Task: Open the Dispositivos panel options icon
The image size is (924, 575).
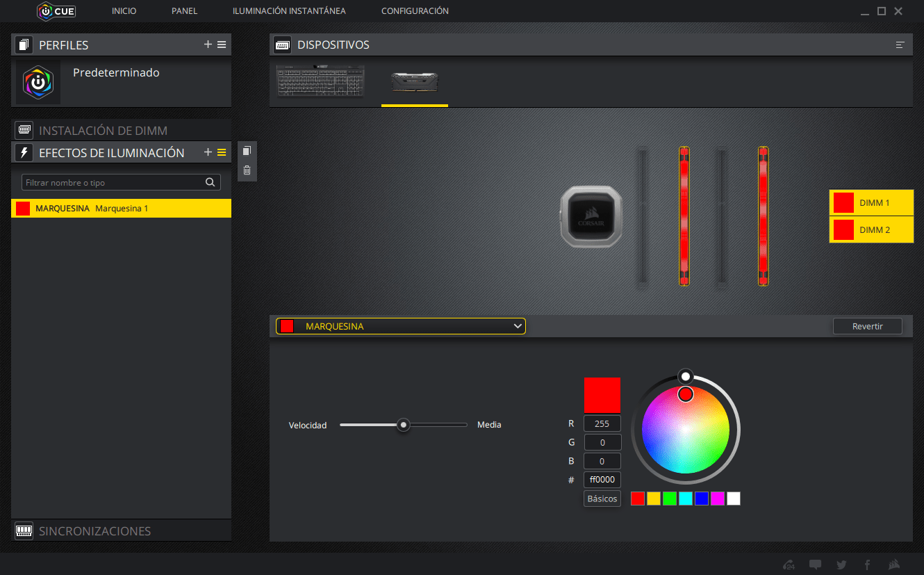Action: tap(900, 44)
